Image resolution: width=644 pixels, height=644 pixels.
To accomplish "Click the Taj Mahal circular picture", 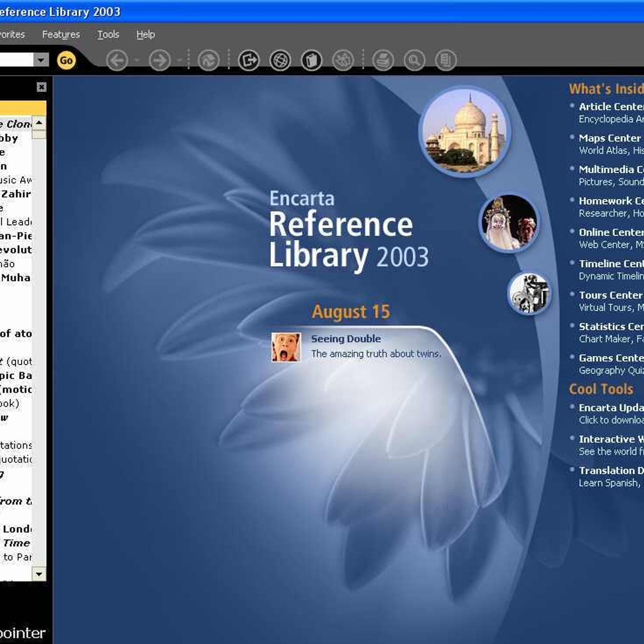I will tap(465, 131).
